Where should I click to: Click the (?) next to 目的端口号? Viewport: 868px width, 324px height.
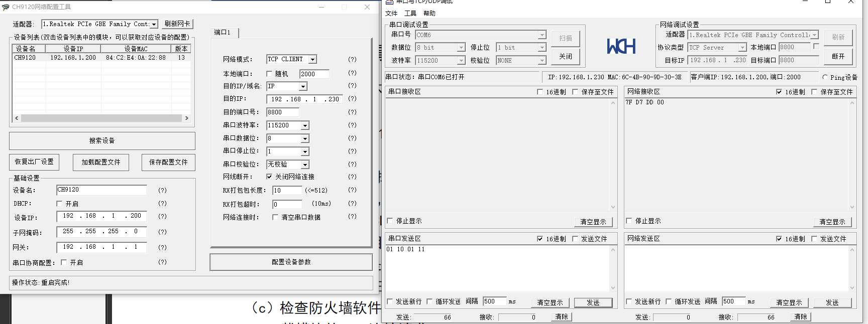(352, 112)
